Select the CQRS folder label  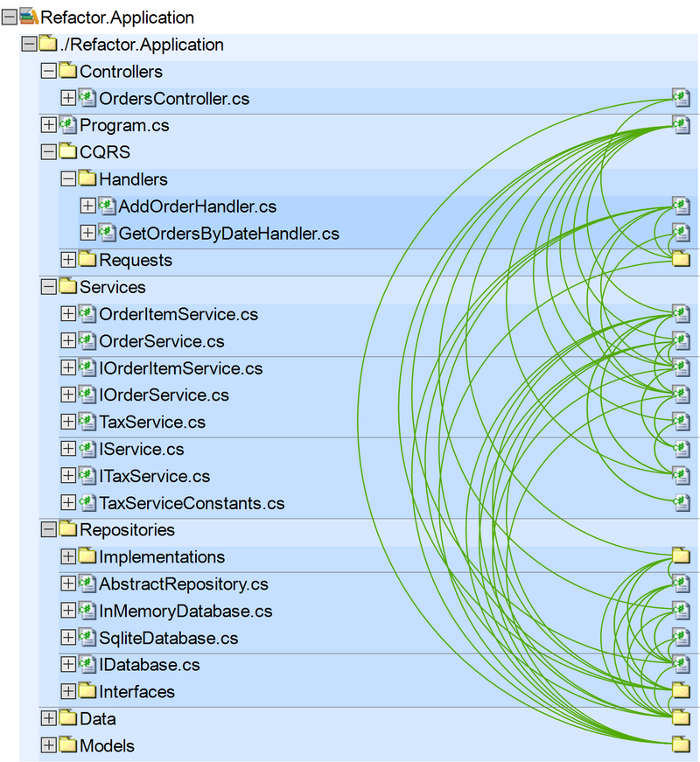105,152
